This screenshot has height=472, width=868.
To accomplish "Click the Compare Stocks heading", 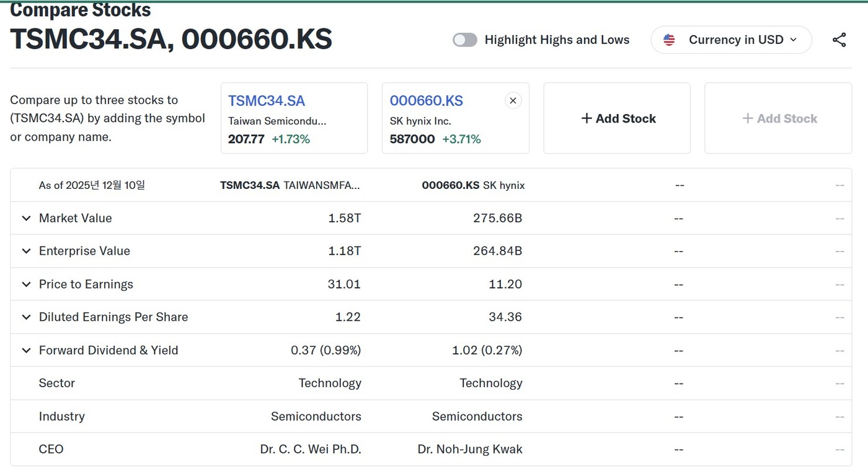I will point(81,11).
